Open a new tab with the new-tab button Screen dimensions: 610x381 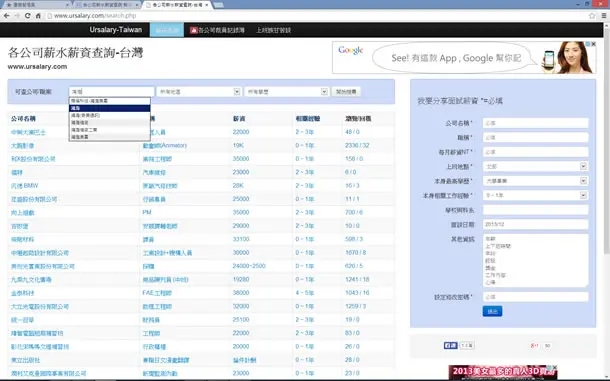pos(218,5)
